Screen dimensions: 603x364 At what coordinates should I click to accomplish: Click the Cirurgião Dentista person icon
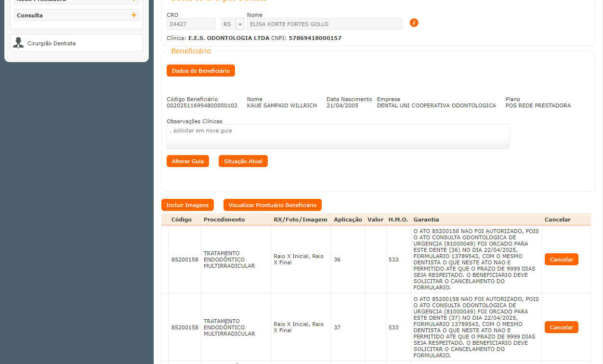tap(19, 43)
